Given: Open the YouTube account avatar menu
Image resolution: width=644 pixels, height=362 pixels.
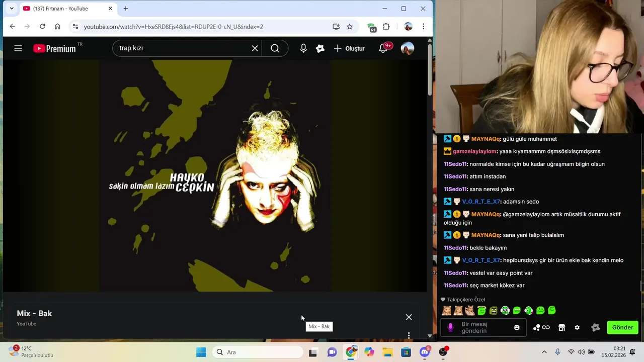Looking at the screenshot, I should (407, 48).
